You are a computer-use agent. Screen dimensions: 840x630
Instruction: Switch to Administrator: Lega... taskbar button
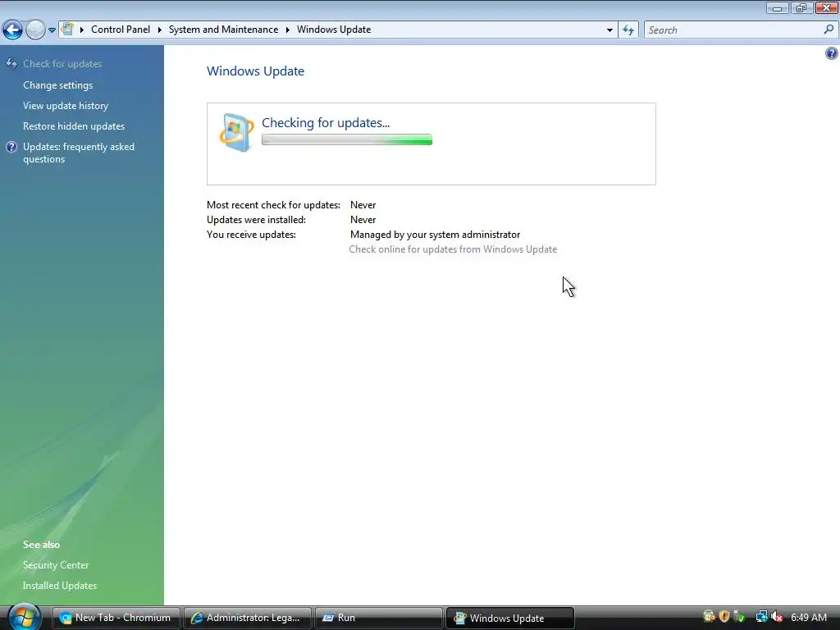[x=248, y=618]
